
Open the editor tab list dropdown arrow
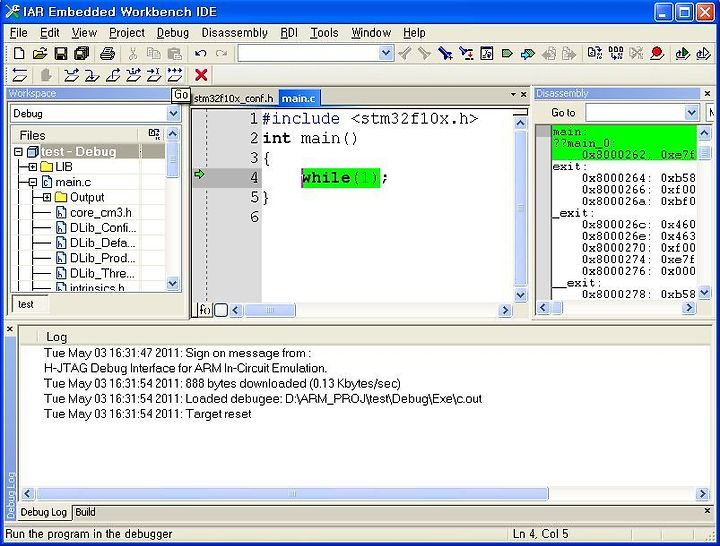point(513,95)
